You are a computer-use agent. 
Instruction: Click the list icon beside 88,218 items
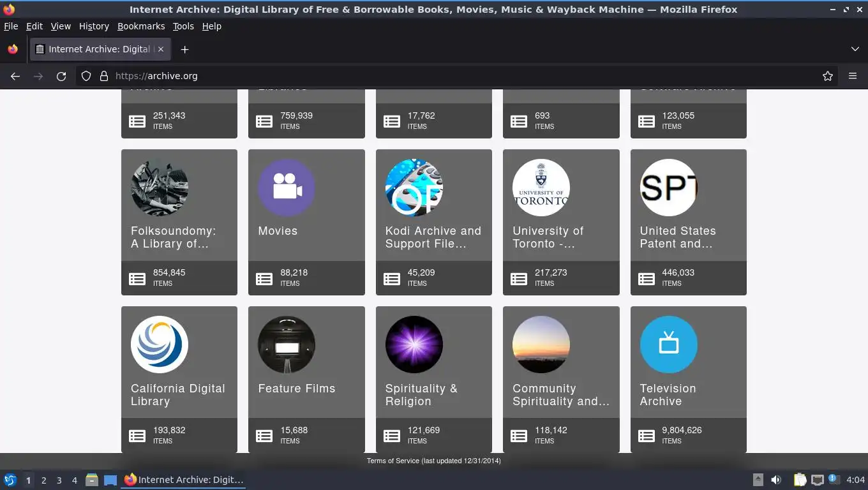coord(264,279)
